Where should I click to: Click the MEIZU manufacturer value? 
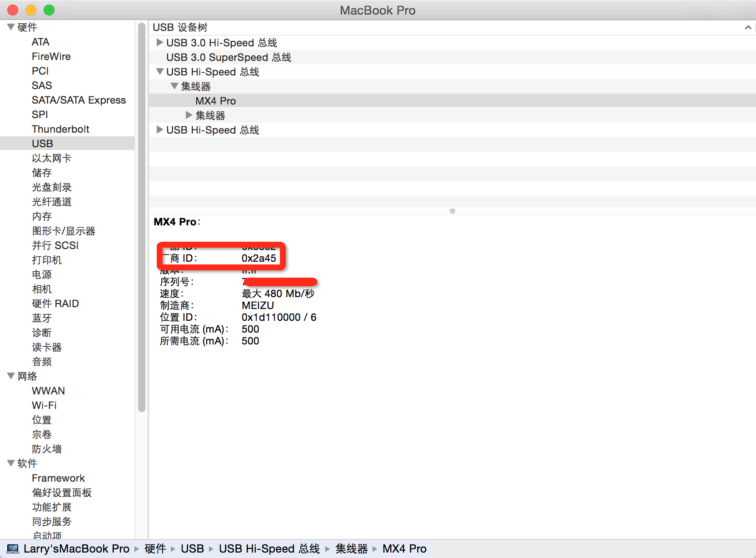point(258,305)
